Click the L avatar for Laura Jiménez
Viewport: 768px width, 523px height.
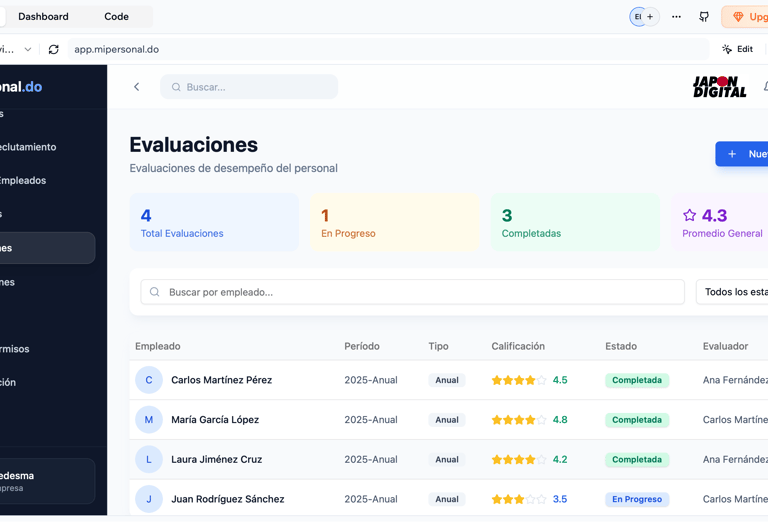click(x=149, y=459)
